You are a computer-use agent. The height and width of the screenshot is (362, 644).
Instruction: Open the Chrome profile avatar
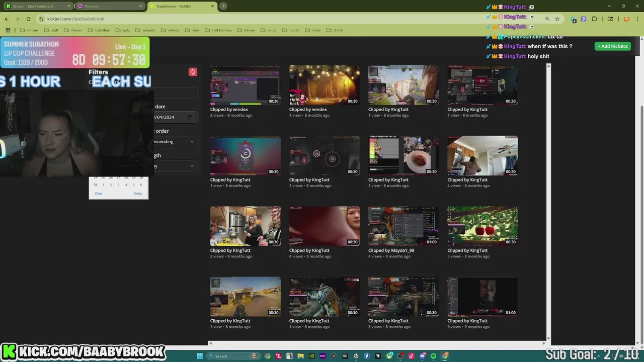626,19
